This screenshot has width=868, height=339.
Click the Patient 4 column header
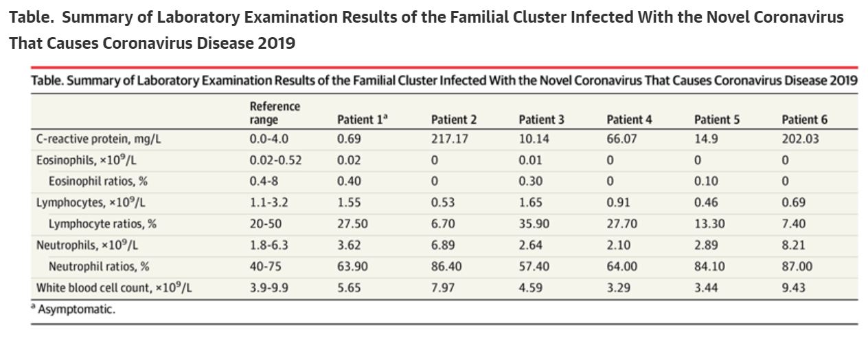click(x=629, y=120)
